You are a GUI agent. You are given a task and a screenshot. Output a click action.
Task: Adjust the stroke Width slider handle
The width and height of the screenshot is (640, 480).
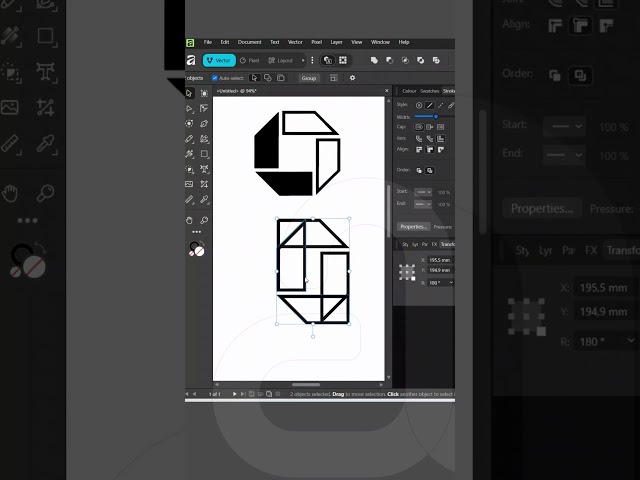436,117
